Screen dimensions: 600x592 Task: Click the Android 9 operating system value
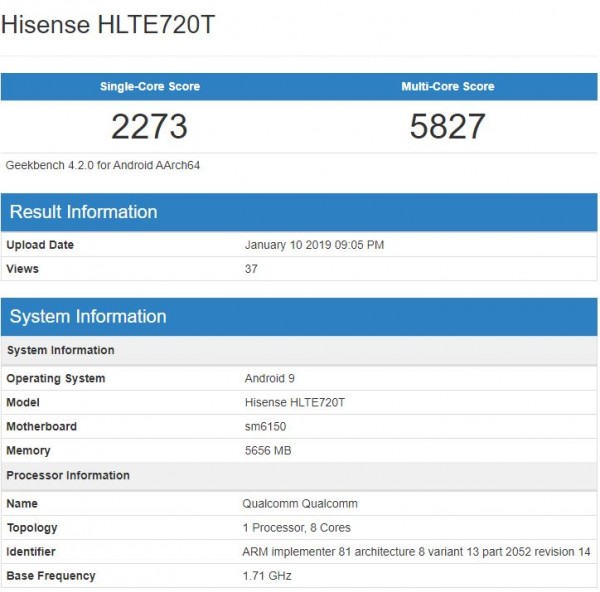pyautogui.click(x=270, y=379)
